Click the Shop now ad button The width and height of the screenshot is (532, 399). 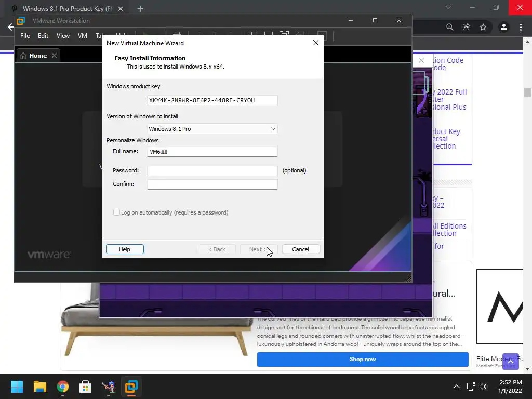coord(363,360)
